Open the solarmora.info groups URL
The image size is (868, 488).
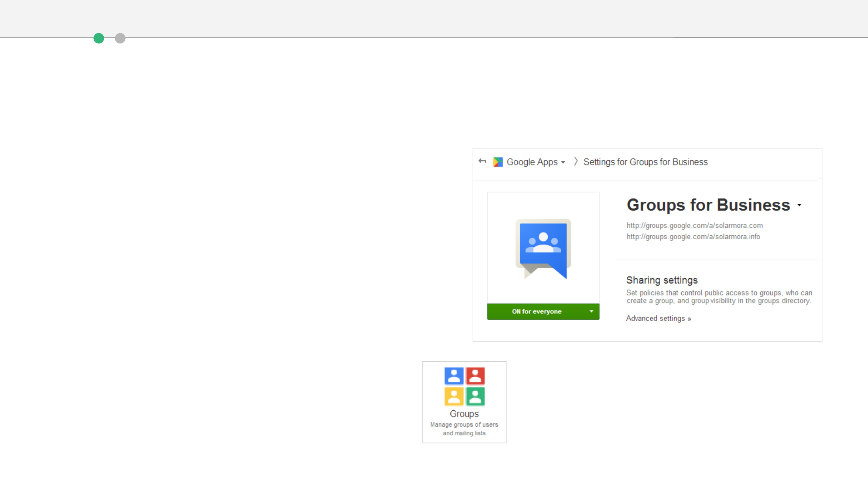pos(693,236)
